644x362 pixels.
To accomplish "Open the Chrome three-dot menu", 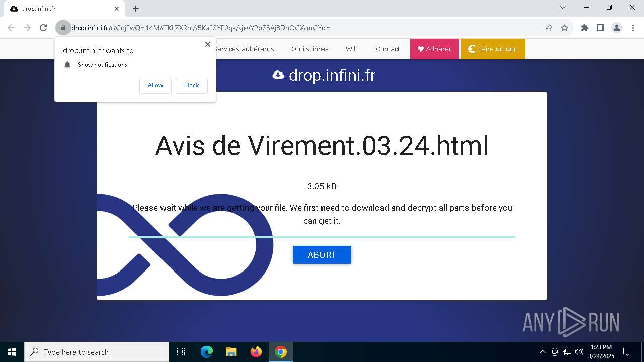I will (x=633, y=28).
